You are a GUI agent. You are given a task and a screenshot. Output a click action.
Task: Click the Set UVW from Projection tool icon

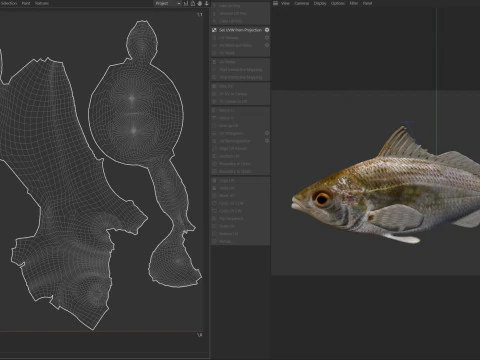[214, 30]
